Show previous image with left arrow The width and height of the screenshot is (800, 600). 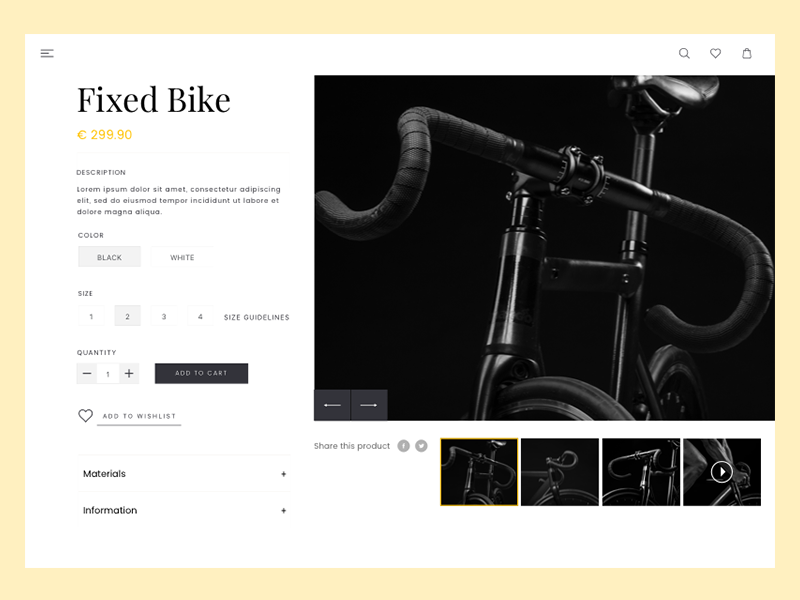click(x=332, y=405)
